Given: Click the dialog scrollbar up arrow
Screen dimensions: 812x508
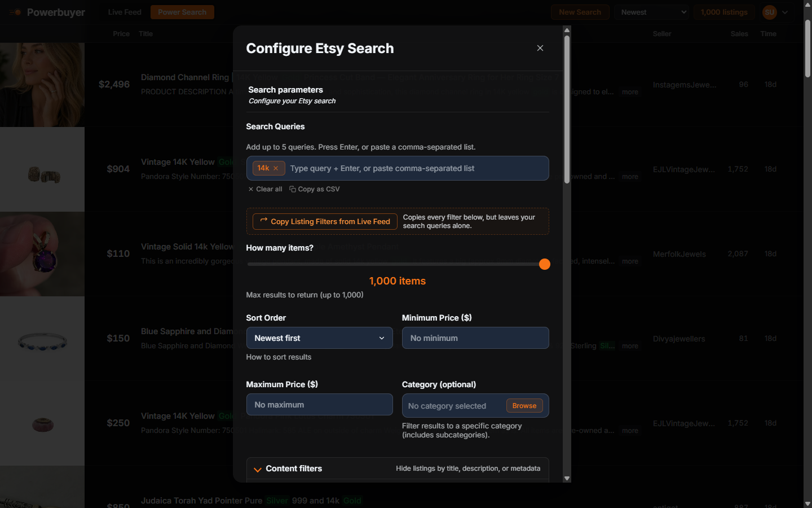Looking at the screenshot, I should [x=567, y=30].
